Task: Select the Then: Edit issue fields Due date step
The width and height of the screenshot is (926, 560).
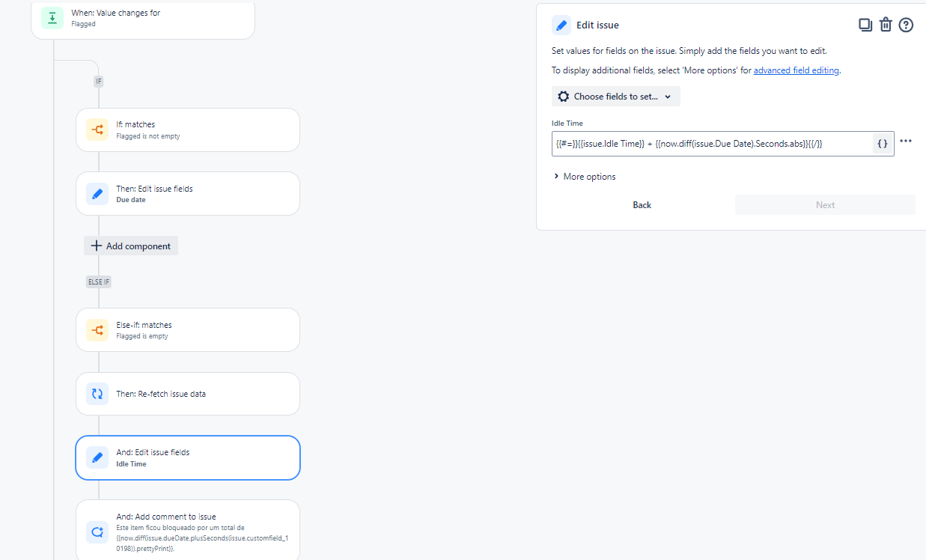Action: [188, 194]
